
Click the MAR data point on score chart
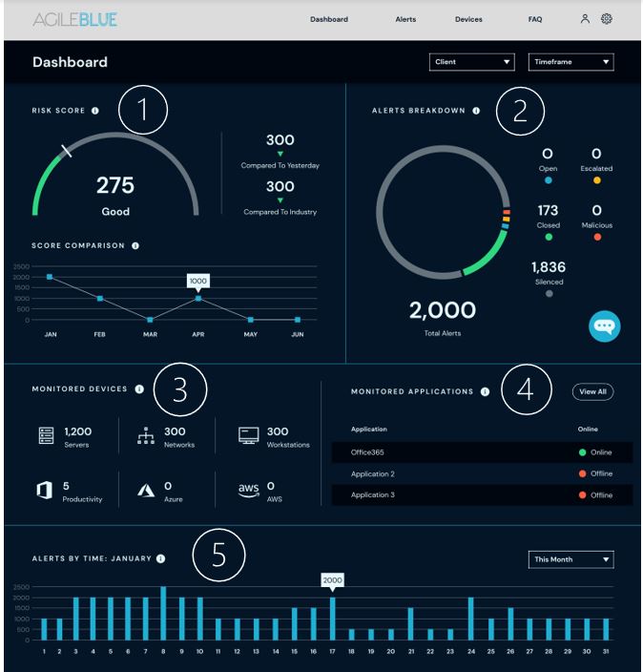click(150, 320)
